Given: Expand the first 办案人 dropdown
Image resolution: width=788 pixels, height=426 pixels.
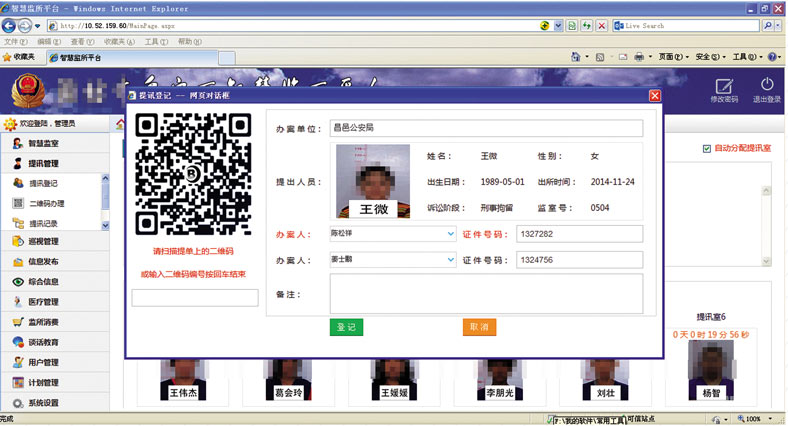Looking at the screenshot, I should 450,234.
